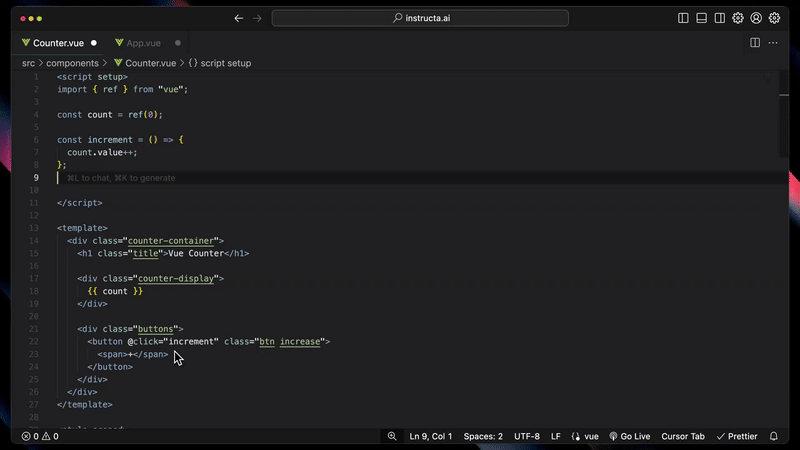Click the Vue icon in App.vue tab

[119, 43]
